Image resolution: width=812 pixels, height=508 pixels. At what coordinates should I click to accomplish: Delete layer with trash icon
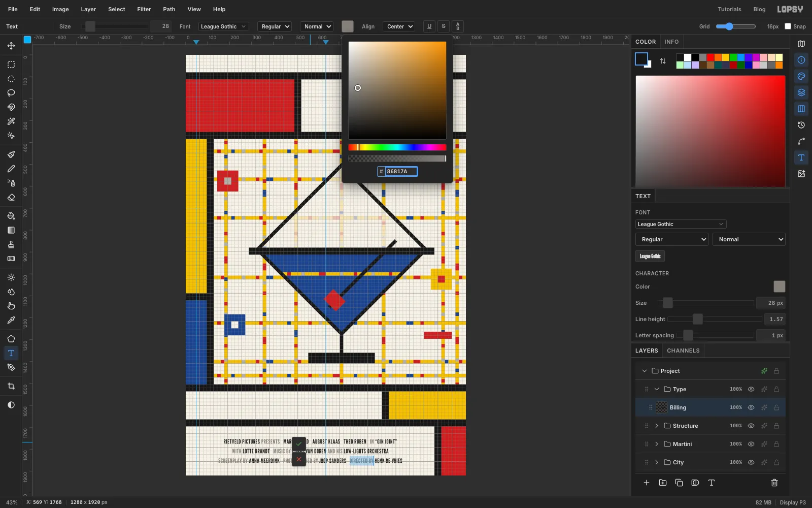pyautogui.click(x=774, y=483)
